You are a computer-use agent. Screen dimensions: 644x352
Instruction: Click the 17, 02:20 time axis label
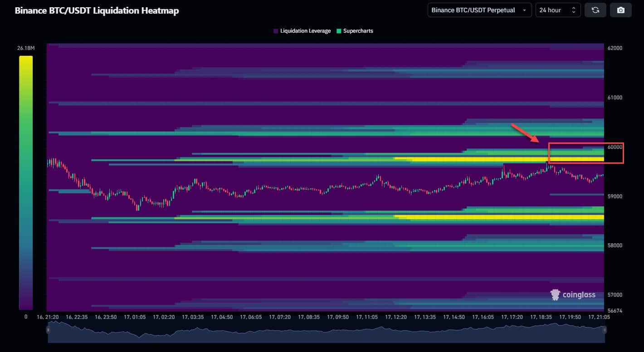[x=164, y=317]
